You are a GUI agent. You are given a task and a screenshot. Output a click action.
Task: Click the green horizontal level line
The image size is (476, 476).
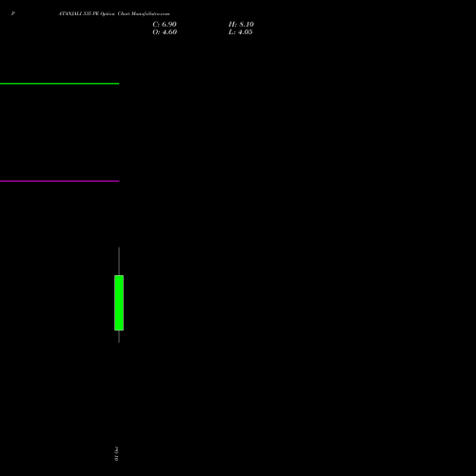(x=59, y=84)
